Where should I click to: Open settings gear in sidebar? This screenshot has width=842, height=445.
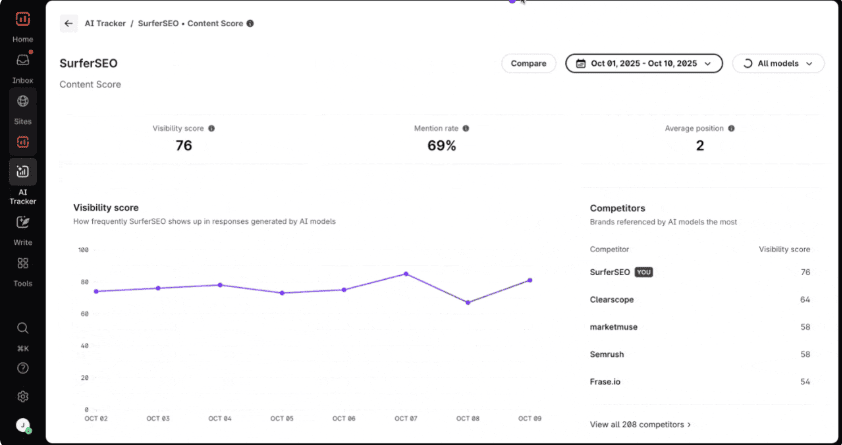[23, 397]
